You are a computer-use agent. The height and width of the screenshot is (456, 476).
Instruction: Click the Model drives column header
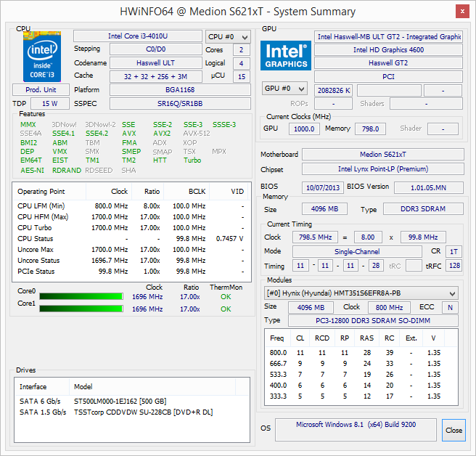152,387
